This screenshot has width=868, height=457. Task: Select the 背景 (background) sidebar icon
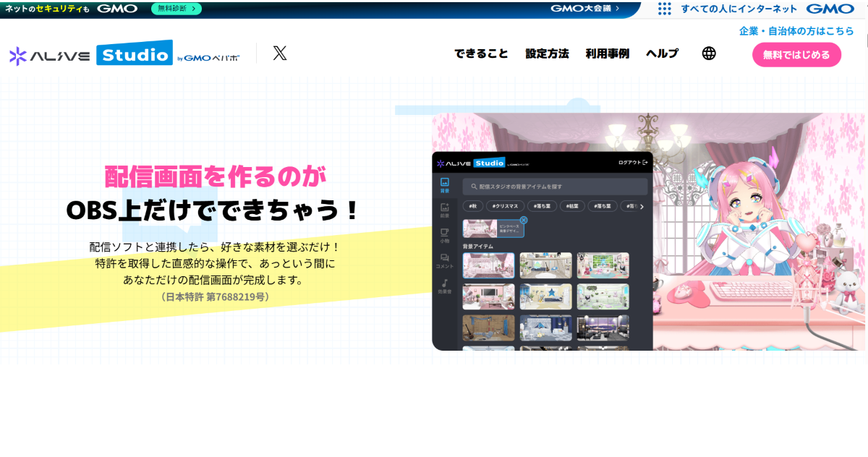point(445,185)
